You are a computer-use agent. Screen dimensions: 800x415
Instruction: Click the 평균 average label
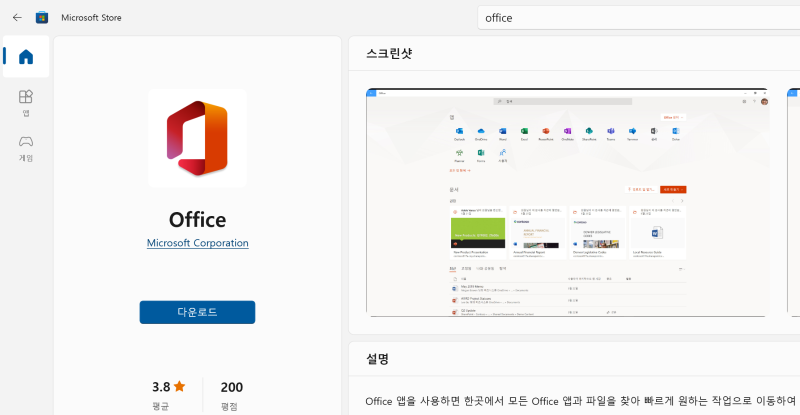pyautogui.click(x=161, y=407)
